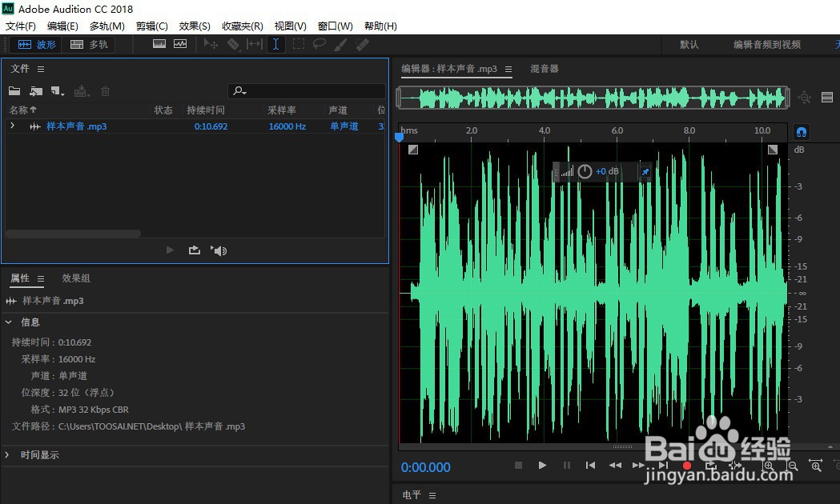This screenshot has width=840, height=504.
Task: Show the spectral frequency display
Action: pos(159,44)
